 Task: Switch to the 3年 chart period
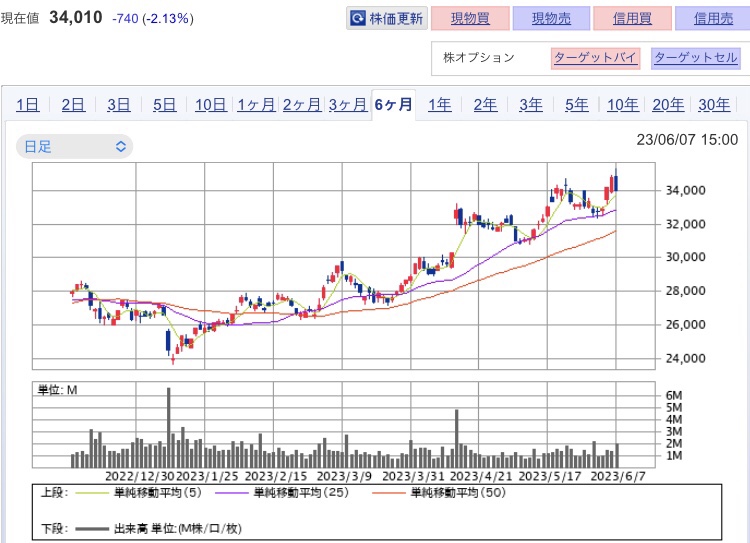(x=531, y=104)
